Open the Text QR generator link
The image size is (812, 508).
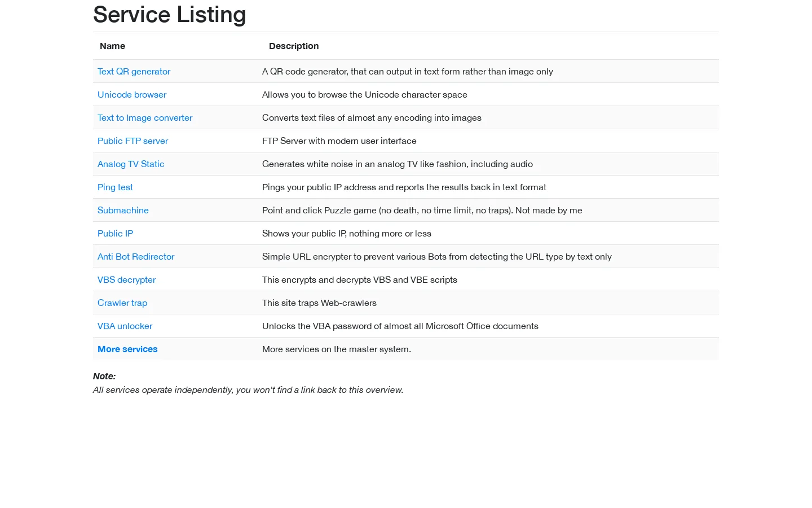tap(134, 72)
